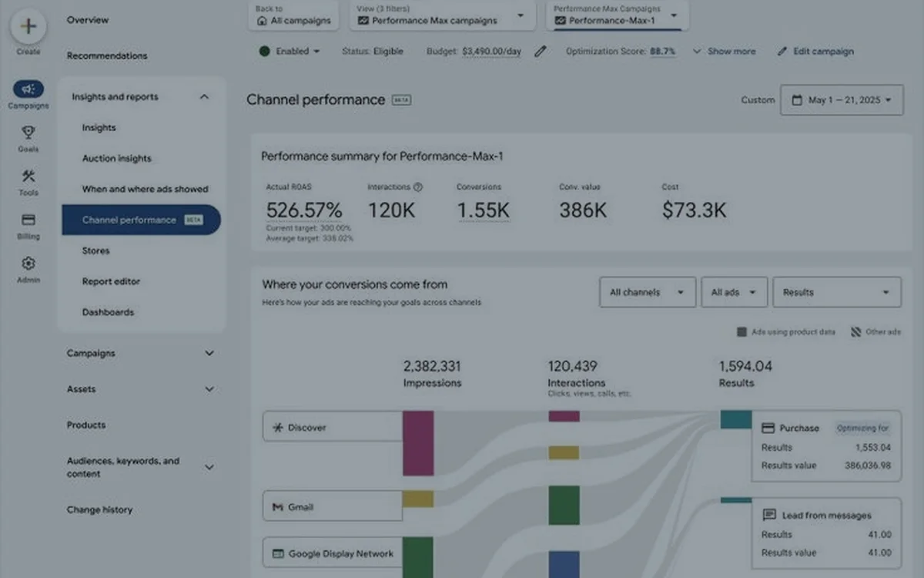This screenshot has height=578, width=924.
Task: Click the teal Purchase results bar
Action: tap(736, 419)
